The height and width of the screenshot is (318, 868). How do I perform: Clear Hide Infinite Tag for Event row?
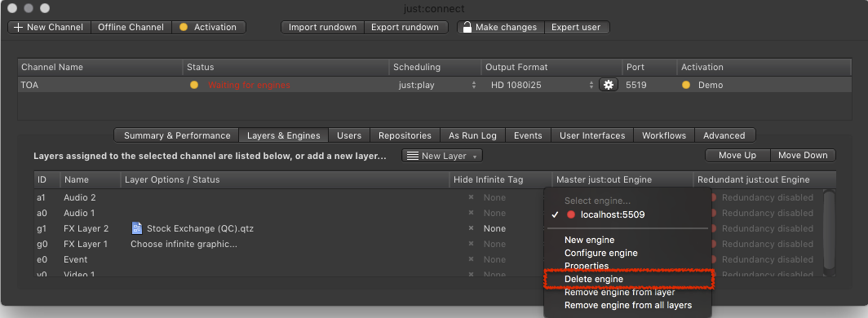coord(471,259)
